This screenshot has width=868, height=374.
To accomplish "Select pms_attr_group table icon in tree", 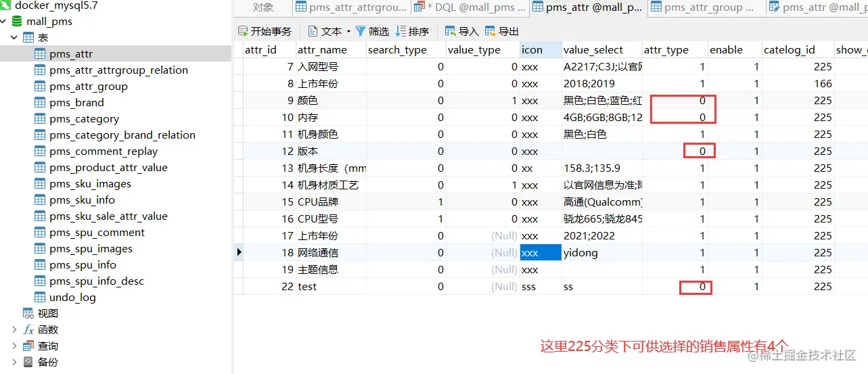I will point(40,87).
